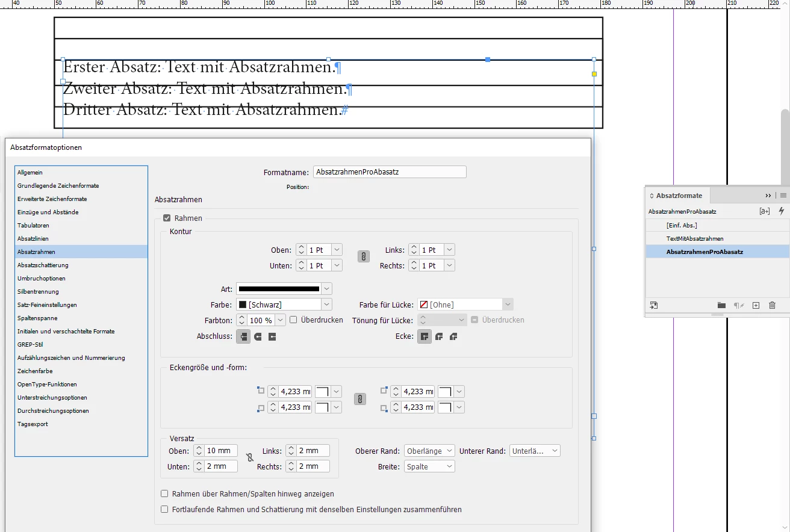Toggle the Kontur stroke weight link icon
This screenshot has width=790, height=532.
tap(364, 256)
